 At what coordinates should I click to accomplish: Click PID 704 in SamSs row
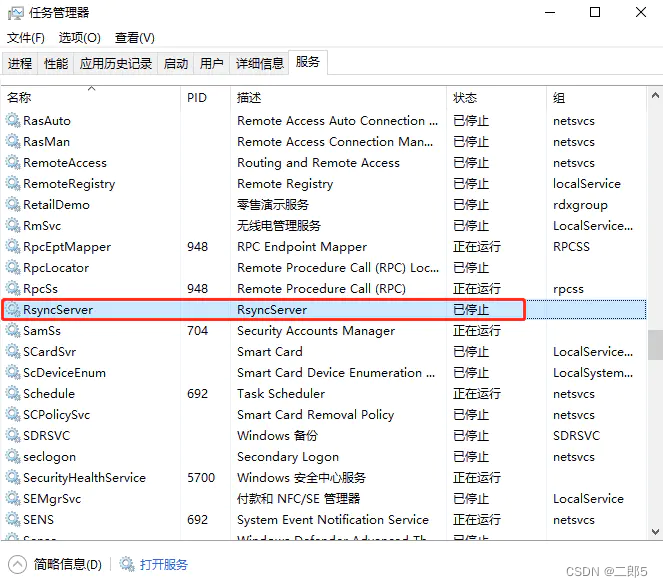(197, 330)
